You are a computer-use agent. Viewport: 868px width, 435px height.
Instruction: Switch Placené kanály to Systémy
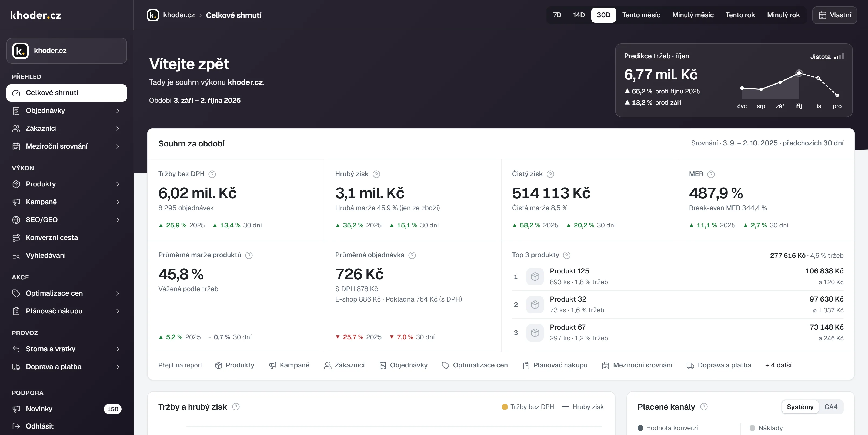pos(800,407)
